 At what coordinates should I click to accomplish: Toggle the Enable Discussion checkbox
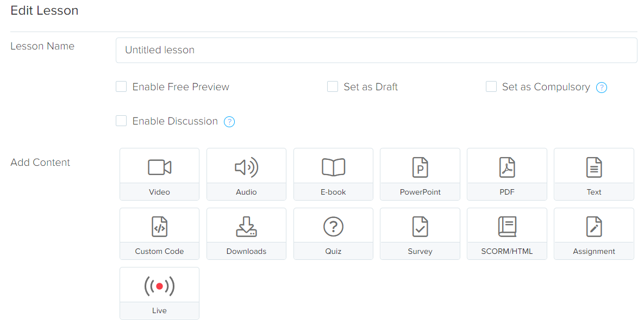121,121
